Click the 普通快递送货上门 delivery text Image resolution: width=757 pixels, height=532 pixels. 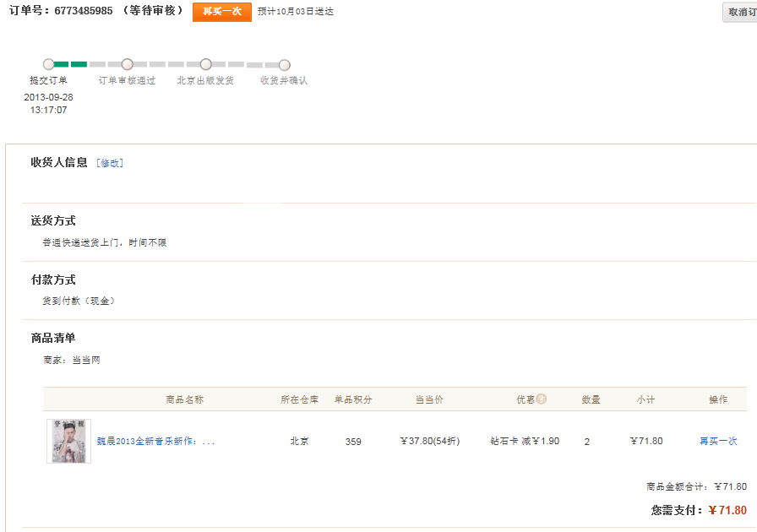coord(104,242)
